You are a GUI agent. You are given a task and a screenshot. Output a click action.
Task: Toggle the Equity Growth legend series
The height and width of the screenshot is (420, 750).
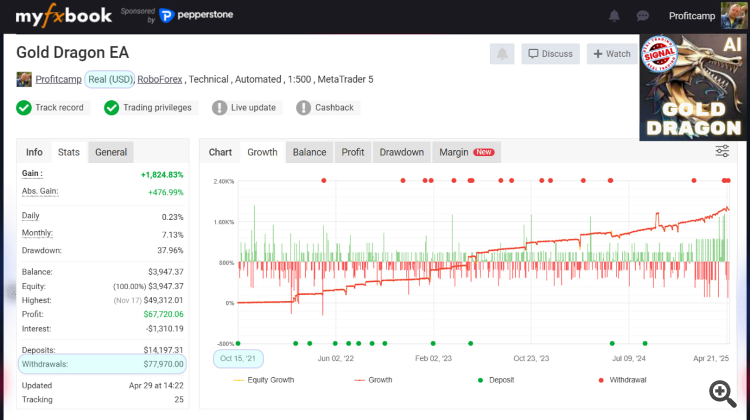click(264, 380)
